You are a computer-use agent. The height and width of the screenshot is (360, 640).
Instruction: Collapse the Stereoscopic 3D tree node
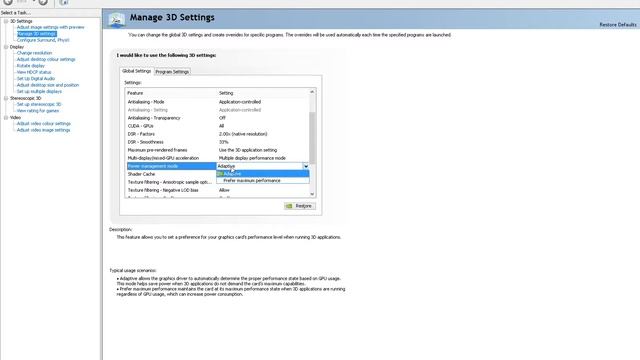pos(6,98)
